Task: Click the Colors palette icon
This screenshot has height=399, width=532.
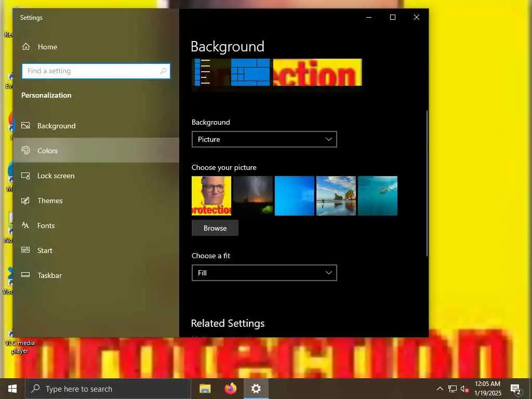Action: pyautogui.click(x=25, y=150)
